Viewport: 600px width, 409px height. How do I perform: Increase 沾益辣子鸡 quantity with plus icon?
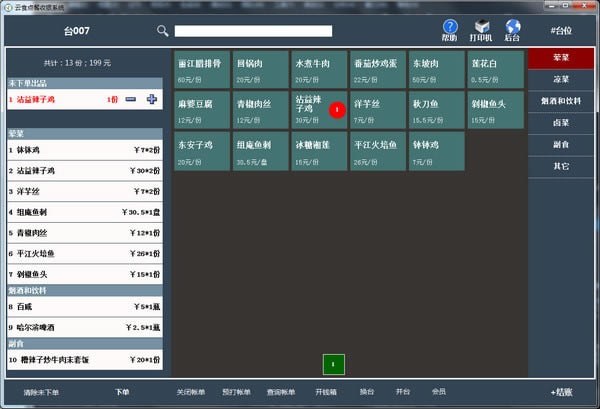(152, 99)
